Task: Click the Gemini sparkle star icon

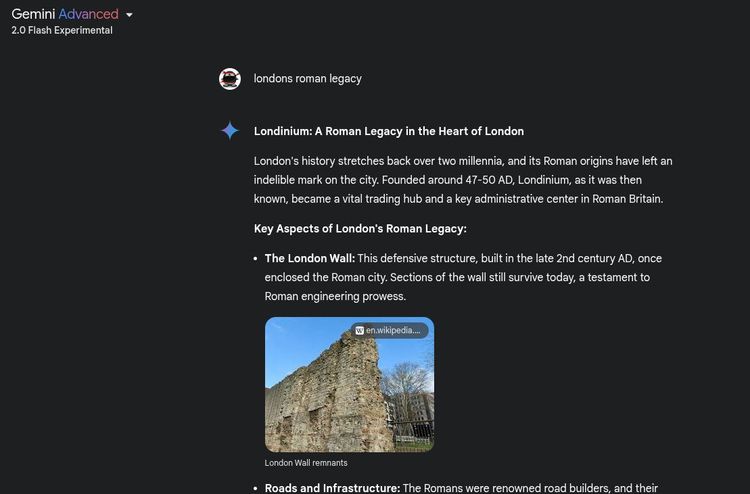Action: click(x=230, y=131)
